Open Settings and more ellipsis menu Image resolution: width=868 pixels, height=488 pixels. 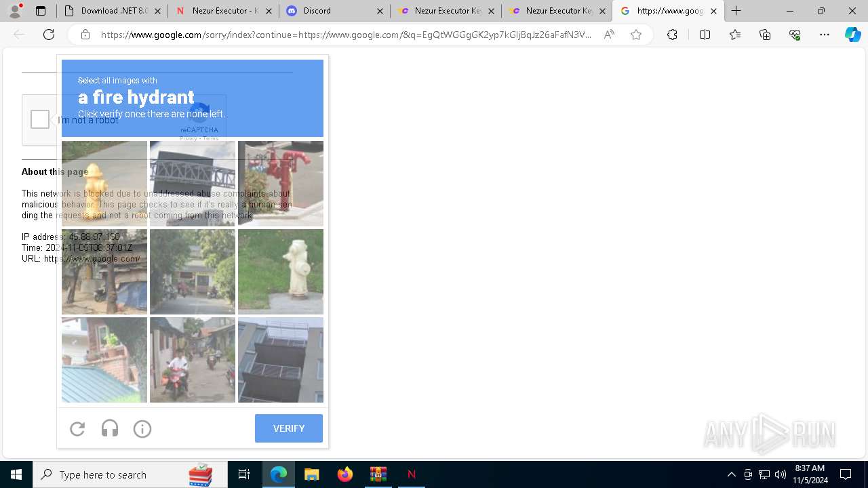click(x=825, y=35)
